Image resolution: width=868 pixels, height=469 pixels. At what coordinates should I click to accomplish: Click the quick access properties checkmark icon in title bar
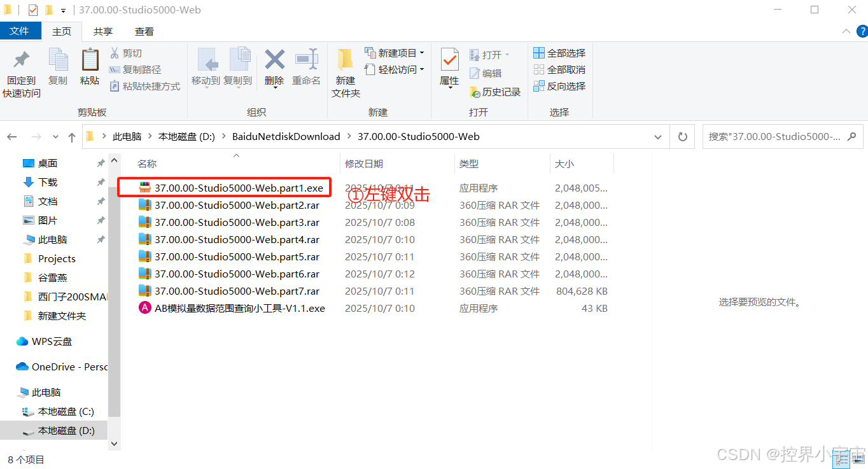[x=33, y=10]
